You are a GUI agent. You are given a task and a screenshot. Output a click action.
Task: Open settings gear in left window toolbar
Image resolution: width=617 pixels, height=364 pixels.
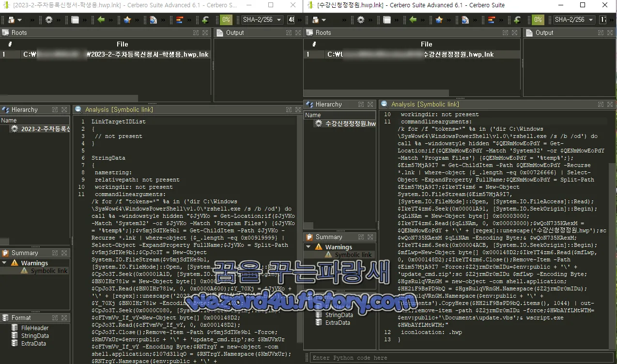click(48, 20)
